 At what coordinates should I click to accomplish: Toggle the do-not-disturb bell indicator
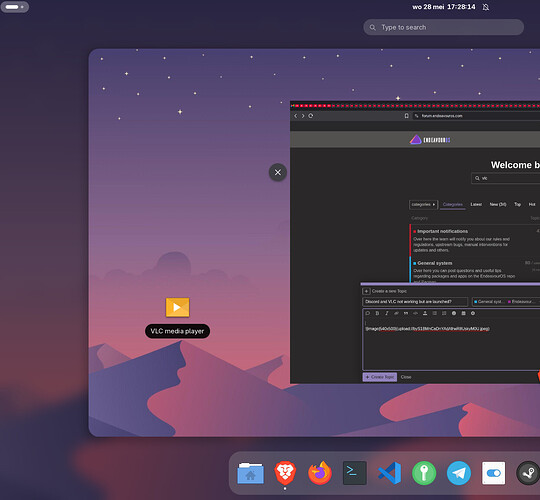pyautogui.click(x=486, y=7)
